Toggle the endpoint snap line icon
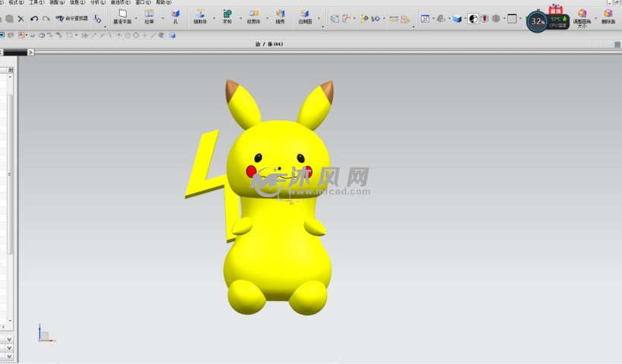This screenshot has height=364, width=622. pyautogui.click(x=93, y=36)
